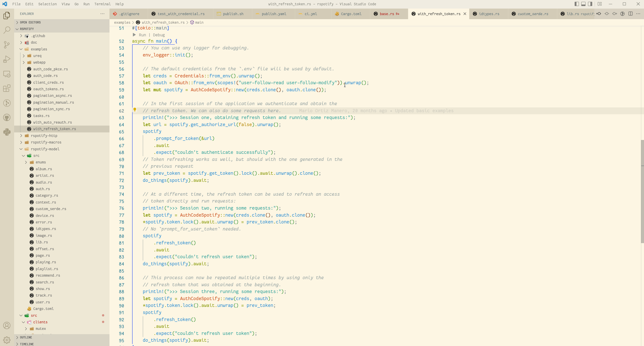644x346 pixels.
Task: Click the editor vertical scrollbar
Action: [642, 192]
